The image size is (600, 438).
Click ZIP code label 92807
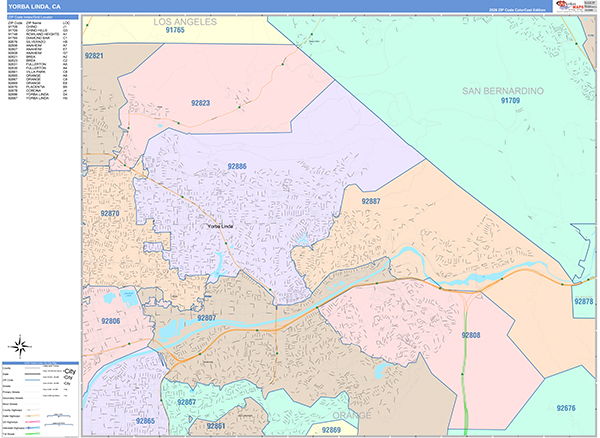pos(207,318)
